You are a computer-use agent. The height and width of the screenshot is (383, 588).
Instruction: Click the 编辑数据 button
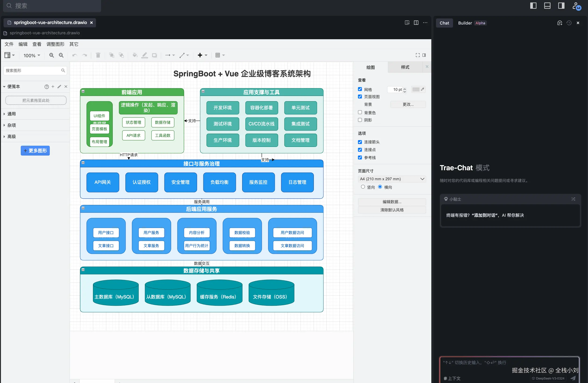(392, 202)
